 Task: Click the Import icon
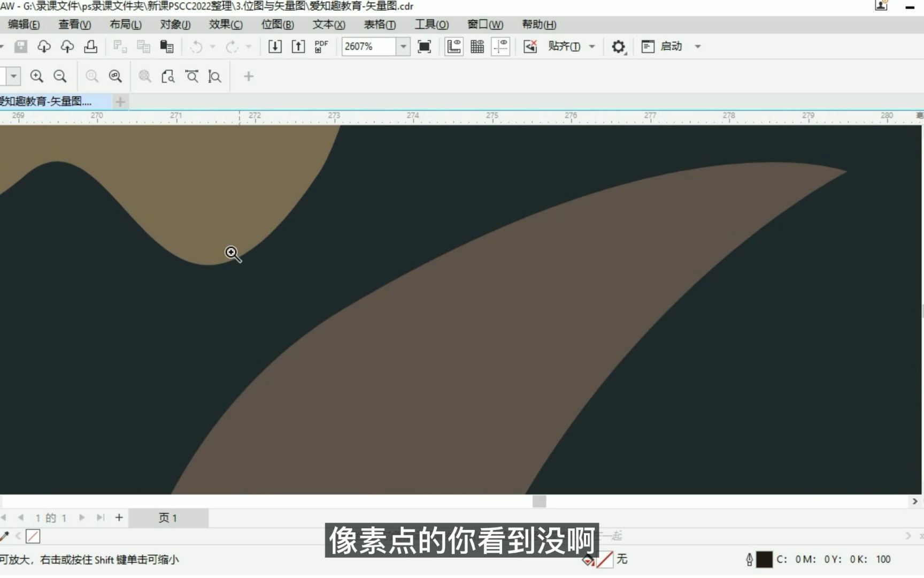(275, 47)
